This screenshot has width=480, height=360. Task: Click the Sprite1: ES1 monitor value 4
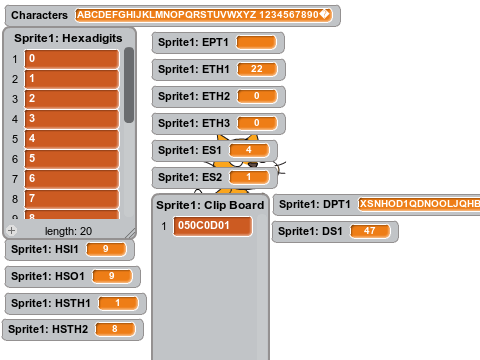(249, 150)
